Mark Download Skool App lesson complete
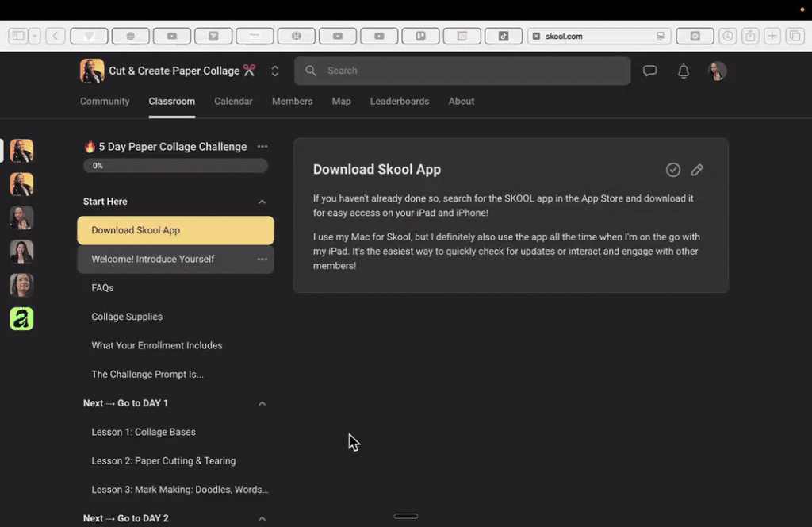 click(672, 170)
